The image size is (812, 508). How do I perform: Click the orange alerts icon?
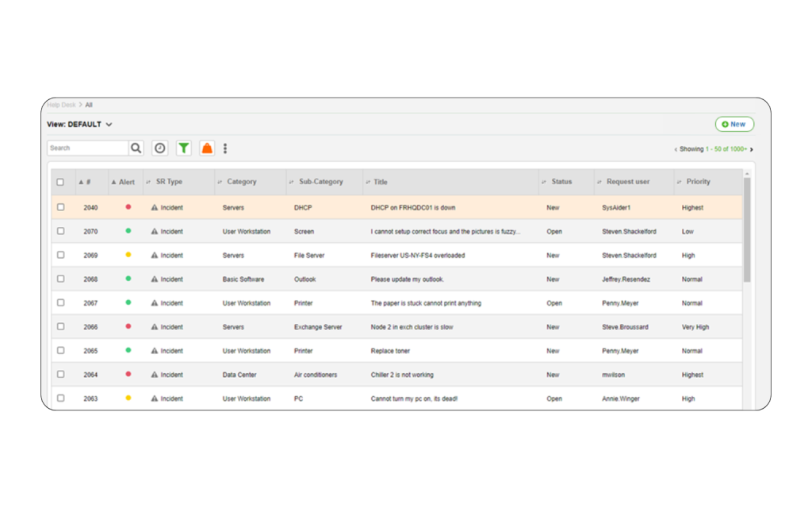point(207,148)
